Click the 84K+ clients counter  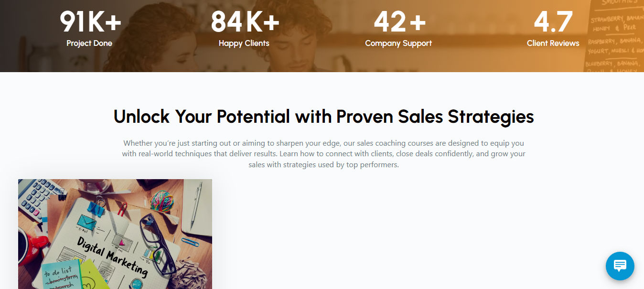tap(244, 21)
